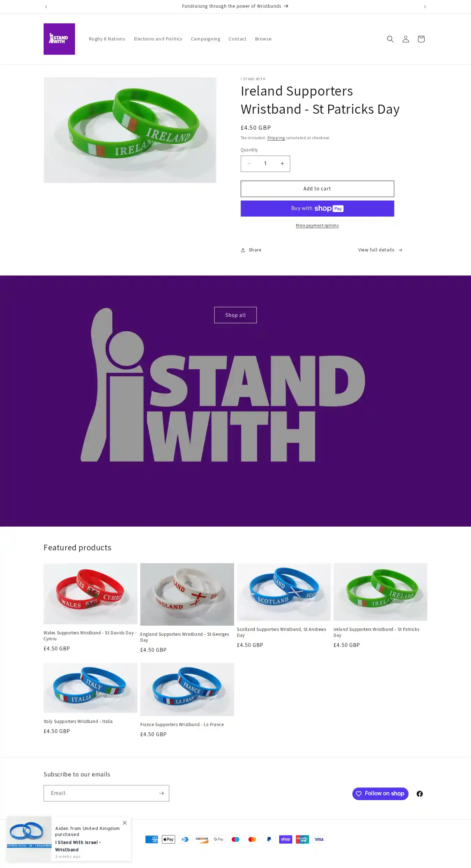Dismiss the Aiden purchase notification
This screenshot has height=868, width=471.
125,823
